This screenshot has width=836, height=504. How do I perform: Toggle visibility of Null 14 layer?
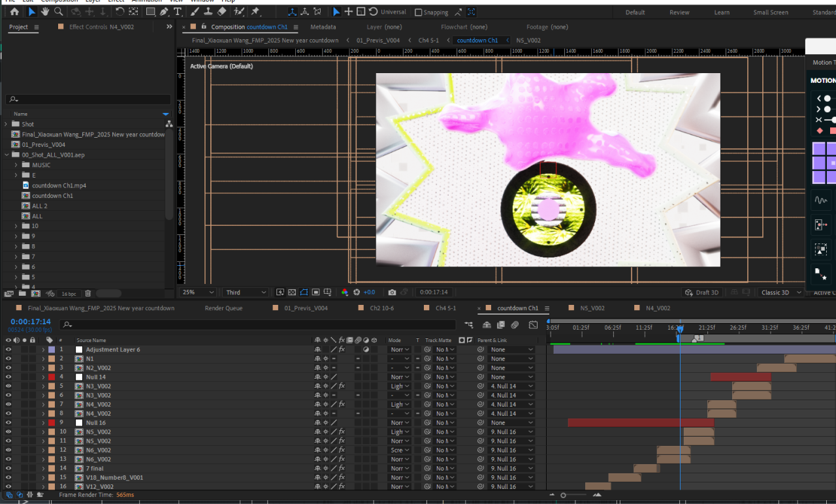(x=8, y=377)
